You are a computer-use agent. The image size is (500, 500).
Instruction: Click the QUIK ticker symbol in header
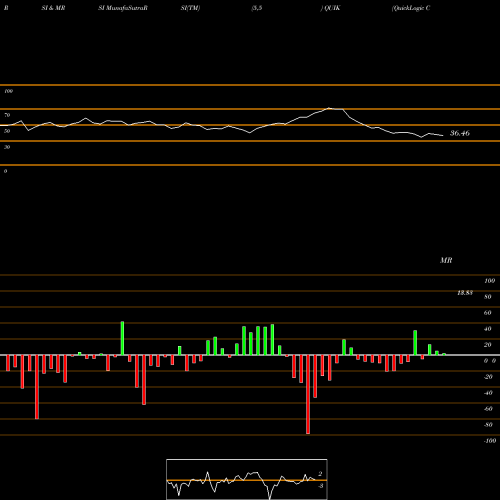pos(332,8)
